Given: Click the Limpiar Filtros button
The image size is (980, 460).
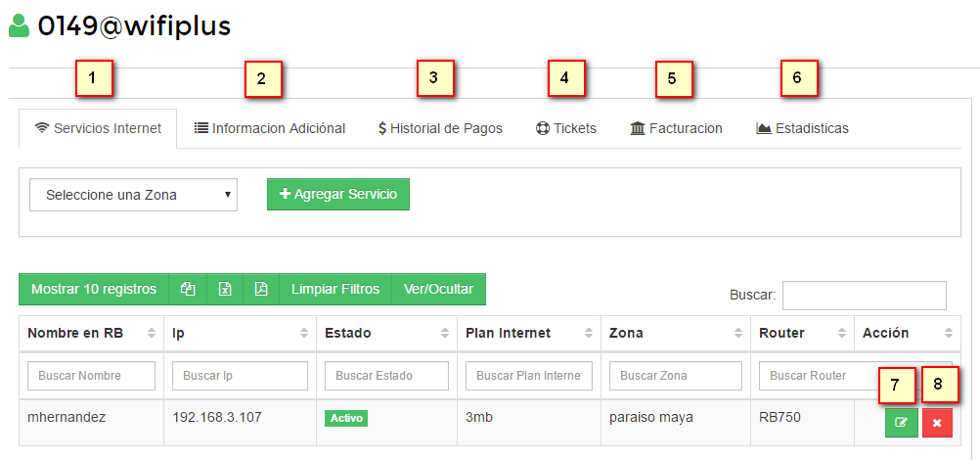Looking at the screenshot, I should click(335, 290).
